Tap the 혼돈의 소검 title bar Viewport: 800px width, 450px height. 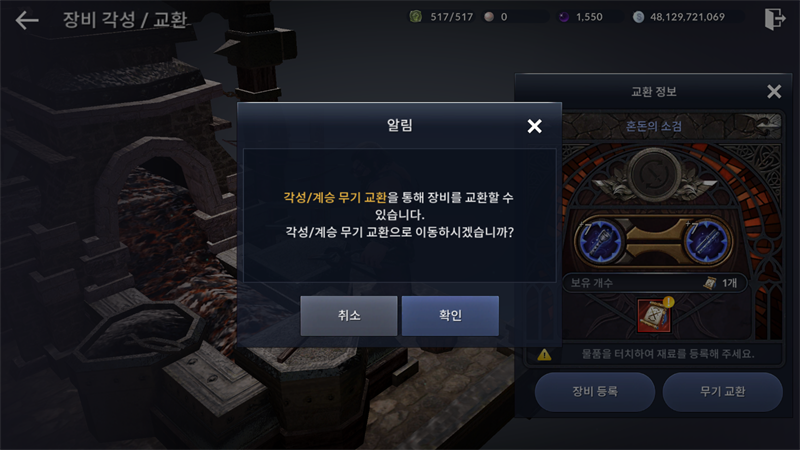tap(654, 126)
